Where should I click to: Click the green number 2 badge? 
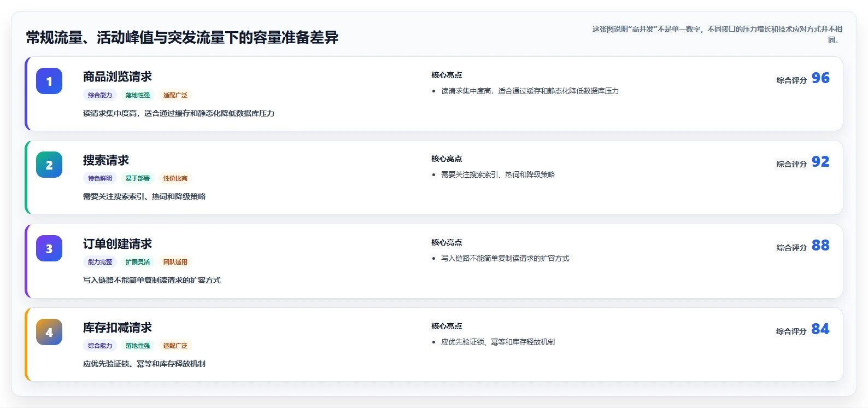tap(49, 165)
